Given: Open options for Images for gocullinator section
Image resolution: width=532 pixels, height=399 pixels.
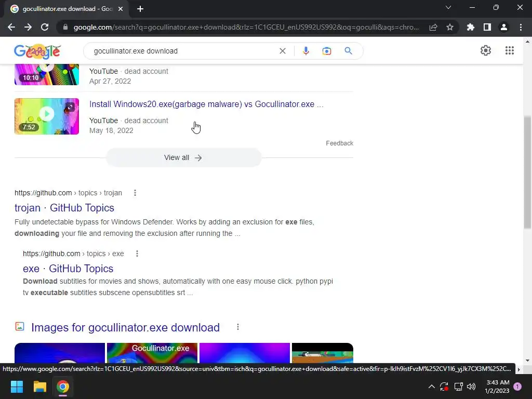Looking at the screenshot, I should (x=238, y=327).
